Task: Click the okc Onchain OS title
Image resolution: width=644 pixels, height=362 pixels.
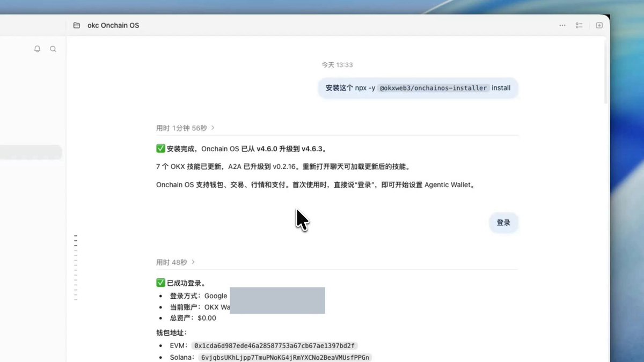Action: 113,25
